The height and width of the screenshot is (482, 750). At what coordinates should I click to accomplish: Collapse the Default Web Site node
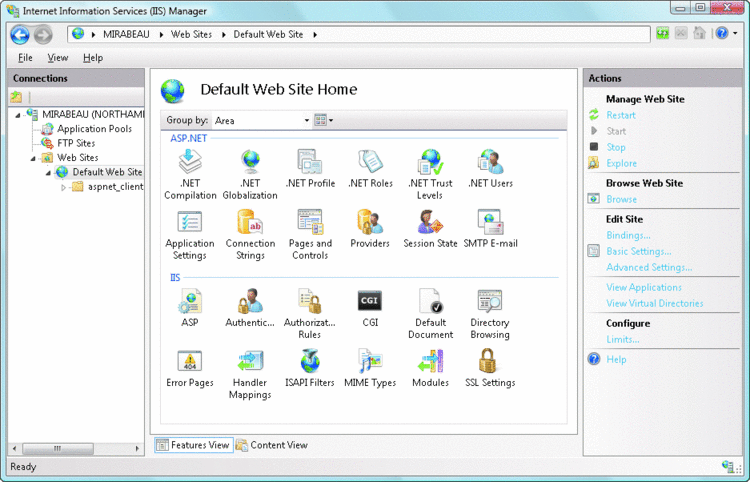click(48, 172)
